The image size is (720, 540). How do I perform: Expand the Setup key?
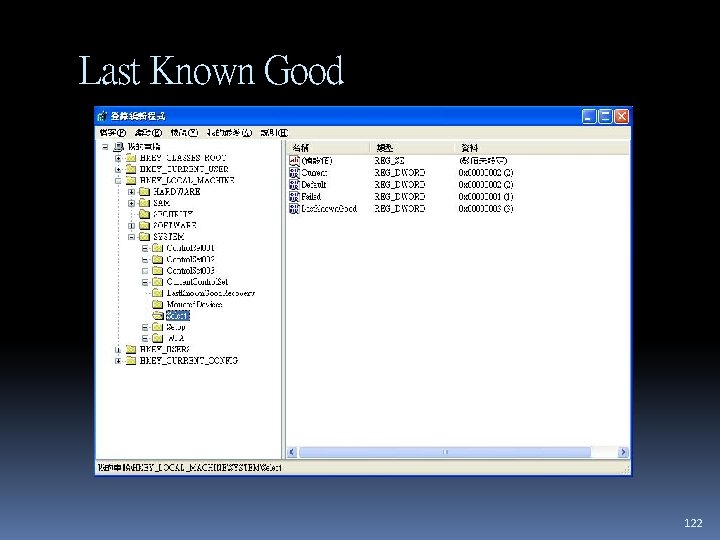tap(145, 327)
